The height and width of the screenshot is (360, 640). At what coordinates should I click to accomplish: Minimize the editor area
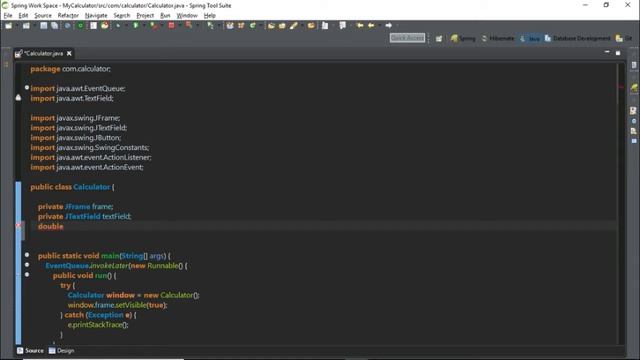tap(607, 53)
